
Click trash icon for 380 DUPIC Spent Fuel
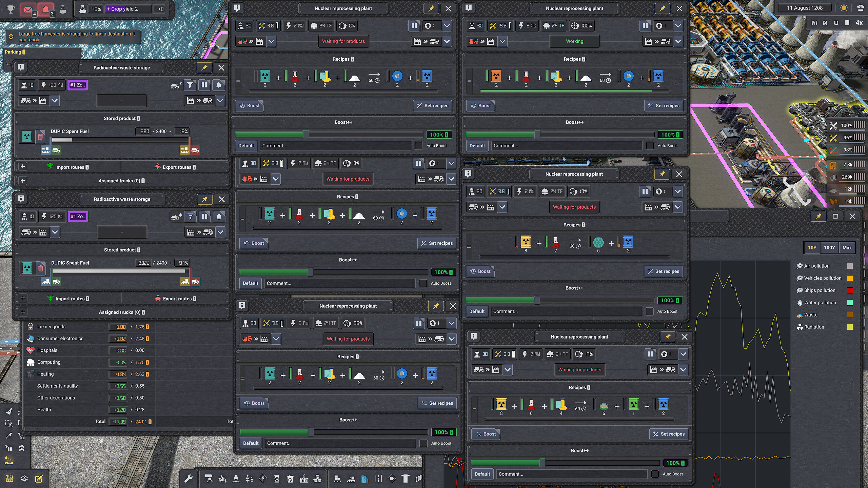click(x=40, y=137)
